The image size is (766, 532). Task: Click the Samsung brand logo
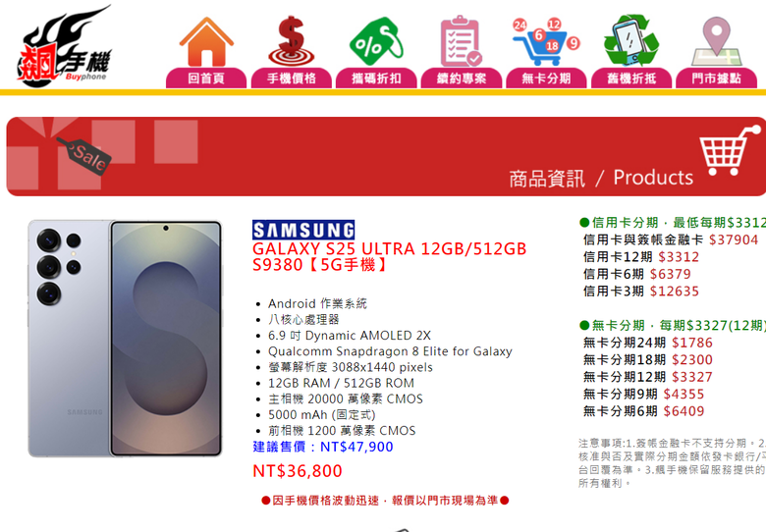(303, 230)
